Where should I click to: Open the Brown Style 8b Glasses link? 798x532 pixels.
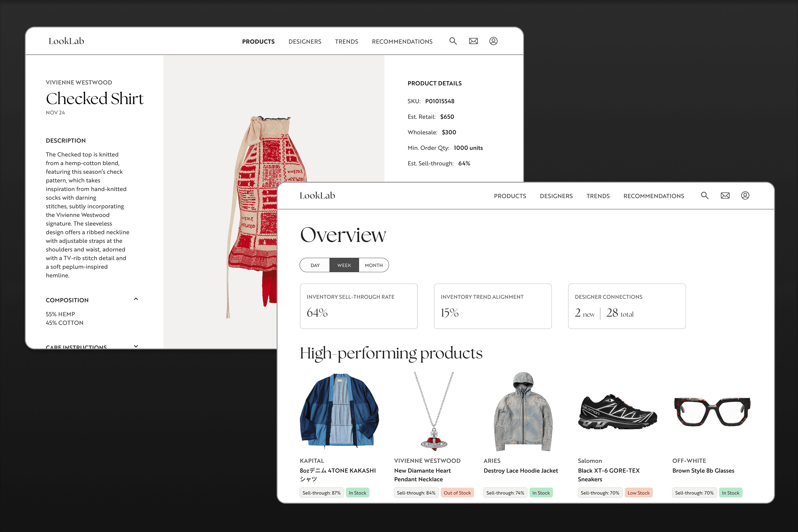(703, 471)
